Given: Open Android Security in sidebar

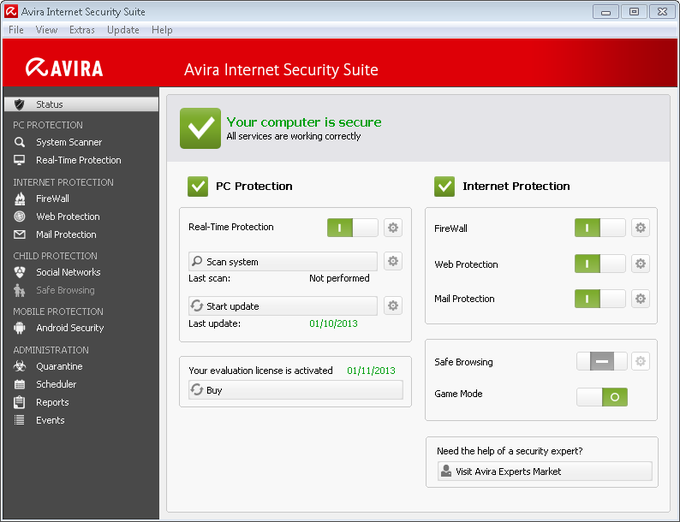Looking at the screenshot, I should click(70, 328).
